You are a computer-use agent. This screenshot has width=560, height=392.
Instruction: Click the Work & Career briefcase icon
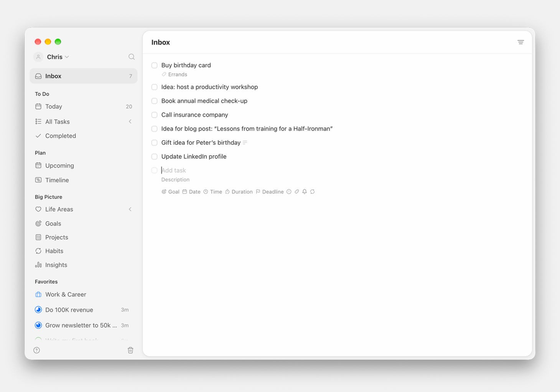[x=38, y=295]
